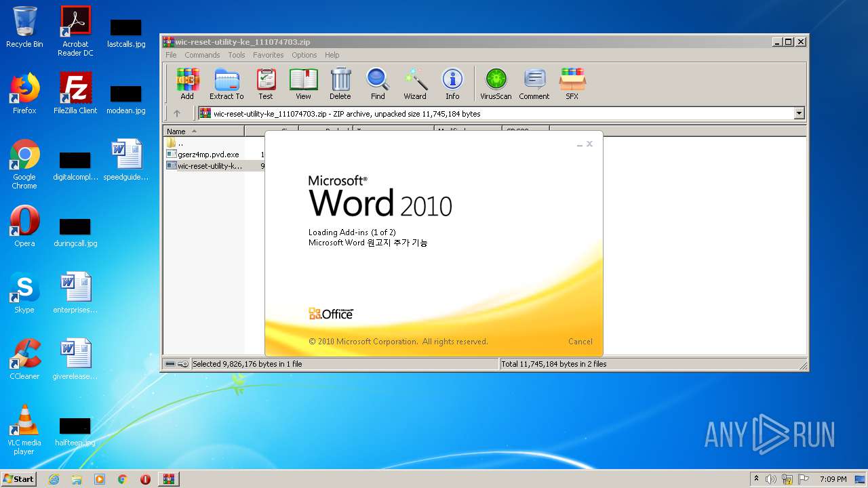Click the WinRAR taskbar button

click(169, 479)
